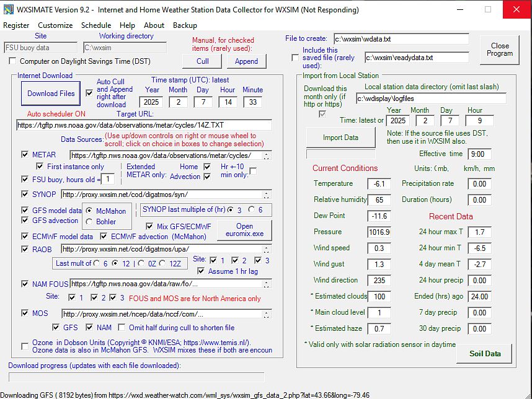Viewport: 532px width, 399px height.
Task: Toggle the MOS checkbox
Action: pyautogui.click(x=25, y=313)
